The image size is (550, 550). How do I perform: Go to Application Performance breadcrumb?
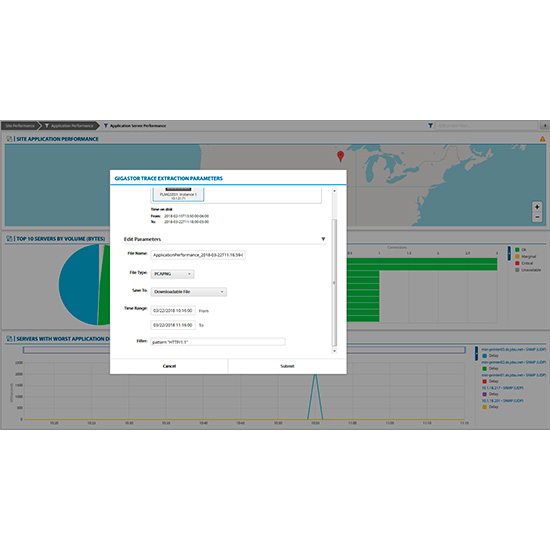69,126
